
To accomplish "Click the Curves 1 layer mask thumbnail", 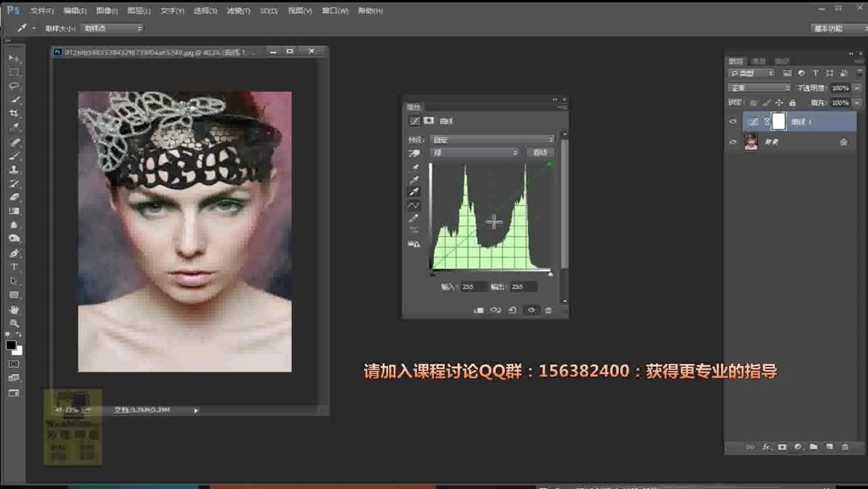I will click(779, 121).
